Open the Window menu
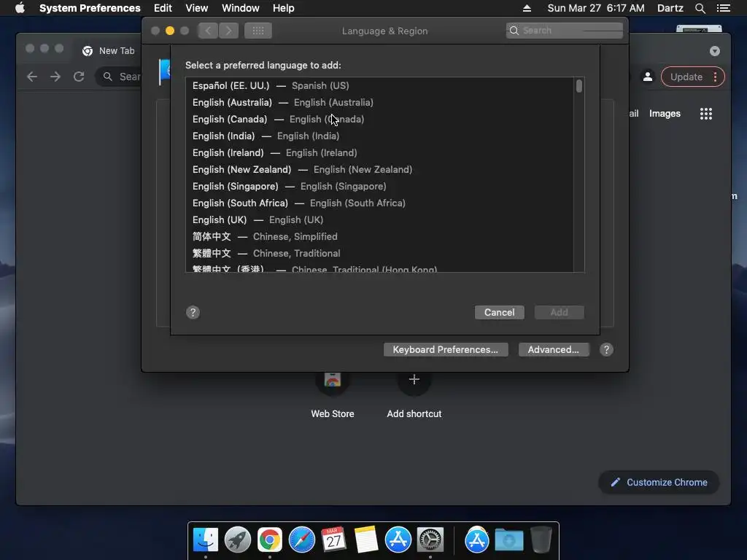 pyautogui.click(x=241, y=8)
